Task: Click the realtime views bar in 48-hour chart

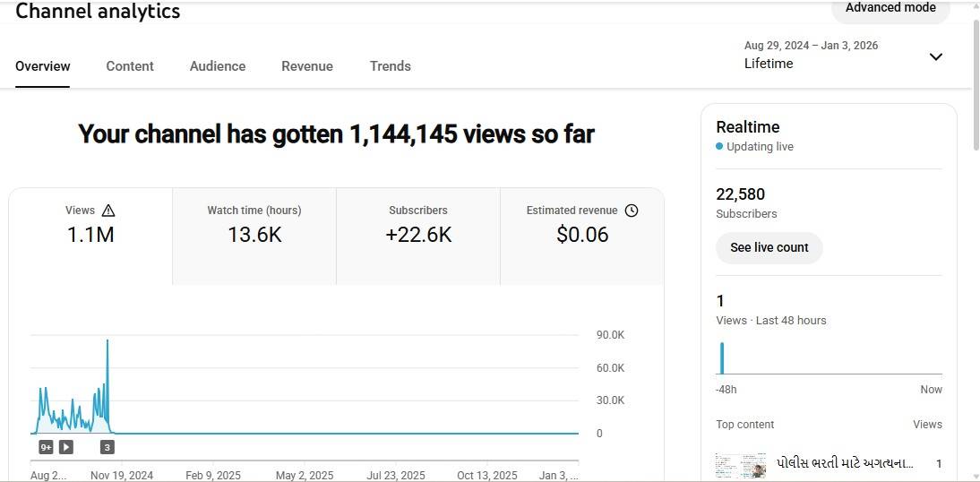Action: [722, 357]
